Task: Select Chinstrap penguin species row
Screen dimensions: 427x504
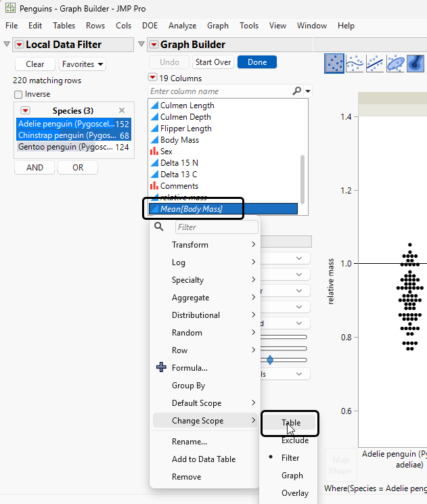Action: (74, 135)
